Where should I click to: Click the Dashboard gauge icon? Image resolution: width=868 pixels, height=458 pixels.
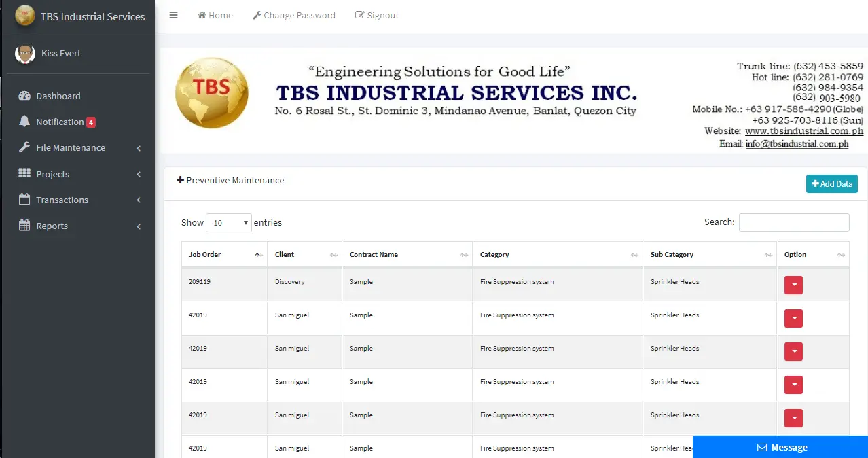point(24,96)
